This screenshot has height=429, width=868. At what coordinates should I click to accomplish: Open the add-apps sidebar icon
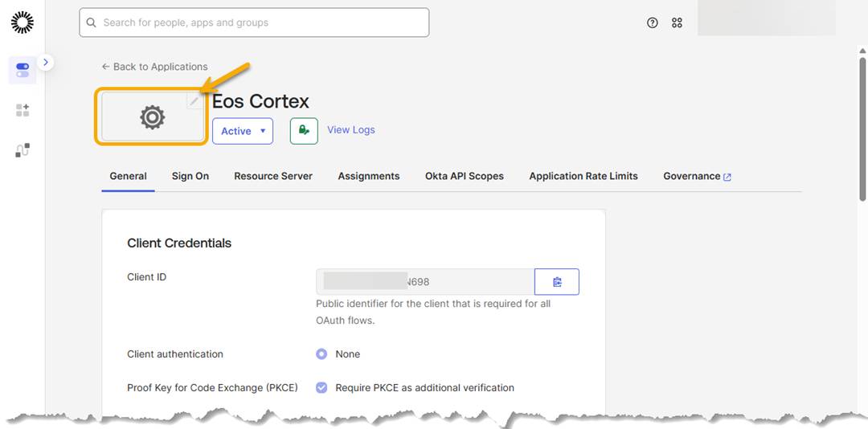pos(23,109)
